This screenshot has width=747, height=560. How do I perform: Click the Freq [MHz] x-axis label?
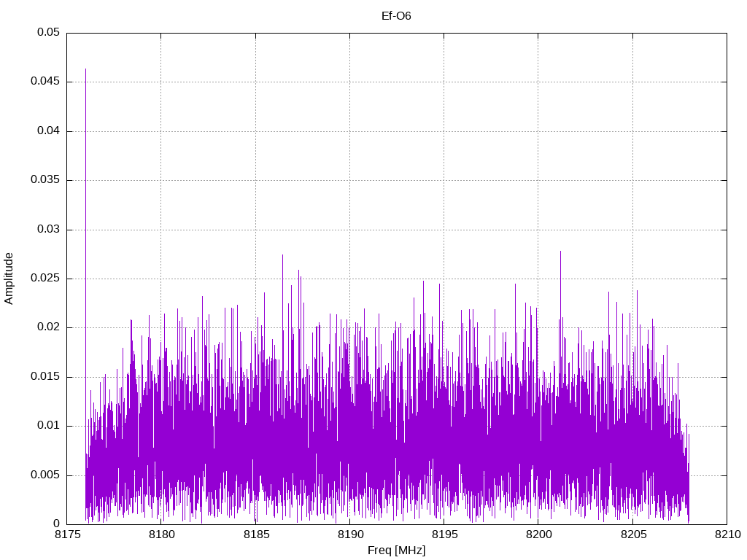[396, 551]
